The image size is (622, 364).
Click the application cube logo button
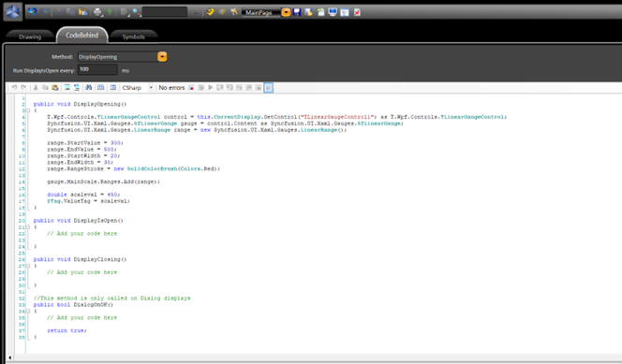pyautogui.click(x=13, y=11)
